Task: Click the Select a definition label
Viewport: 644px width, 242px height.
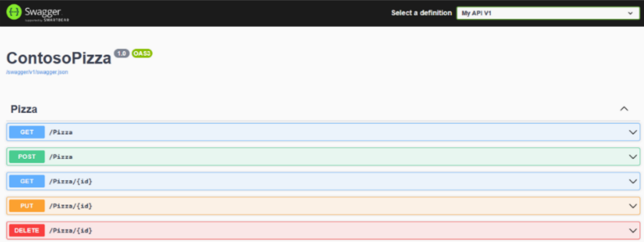Action: 421,13
